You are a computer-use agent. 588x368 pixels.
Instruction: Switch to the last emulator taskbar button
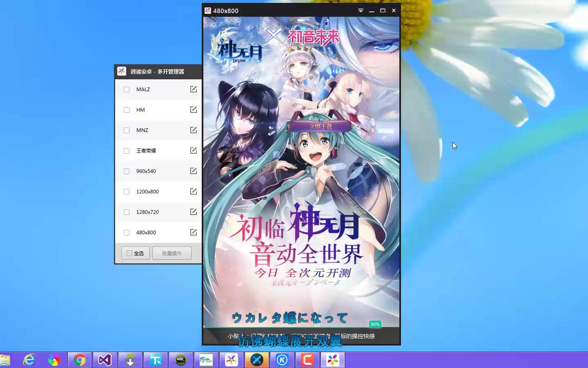333,360
